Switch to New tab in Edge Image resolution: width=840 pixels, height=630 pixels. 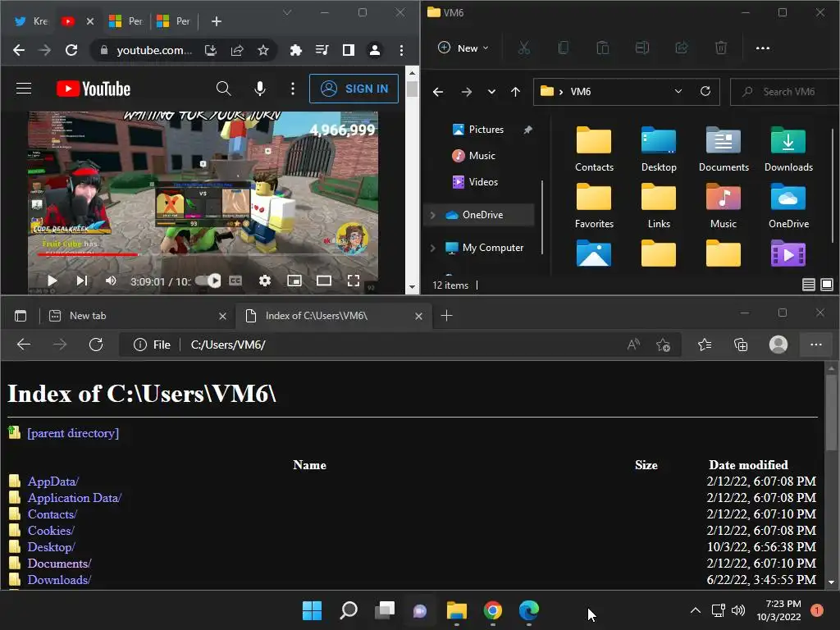[x=138, y=316]
